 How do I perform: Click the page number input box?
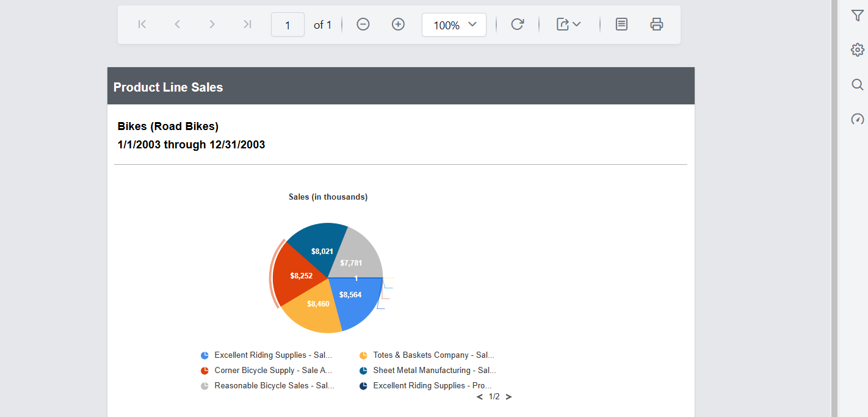(x=288, y=24)
